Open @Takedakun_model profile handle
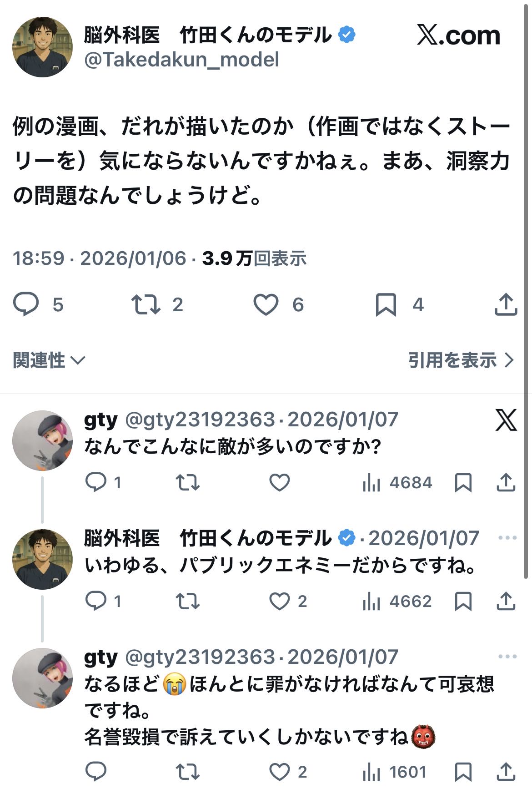Image resolution: width=532 pixels, height=794 pixels. (182, 60)
